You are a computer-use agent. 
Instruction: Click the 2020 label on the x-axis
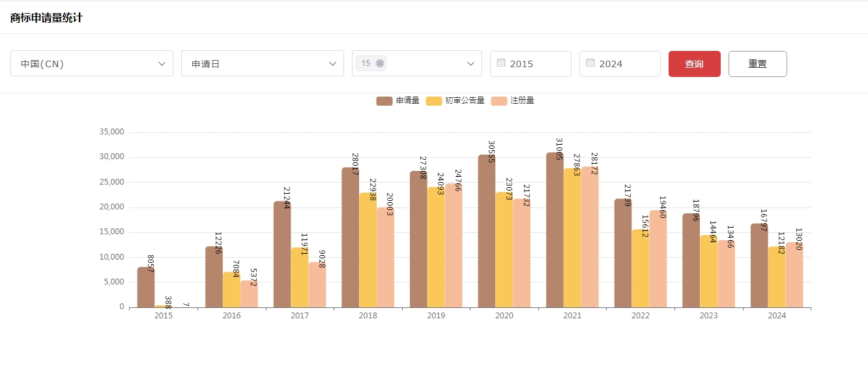click(504, 316)
